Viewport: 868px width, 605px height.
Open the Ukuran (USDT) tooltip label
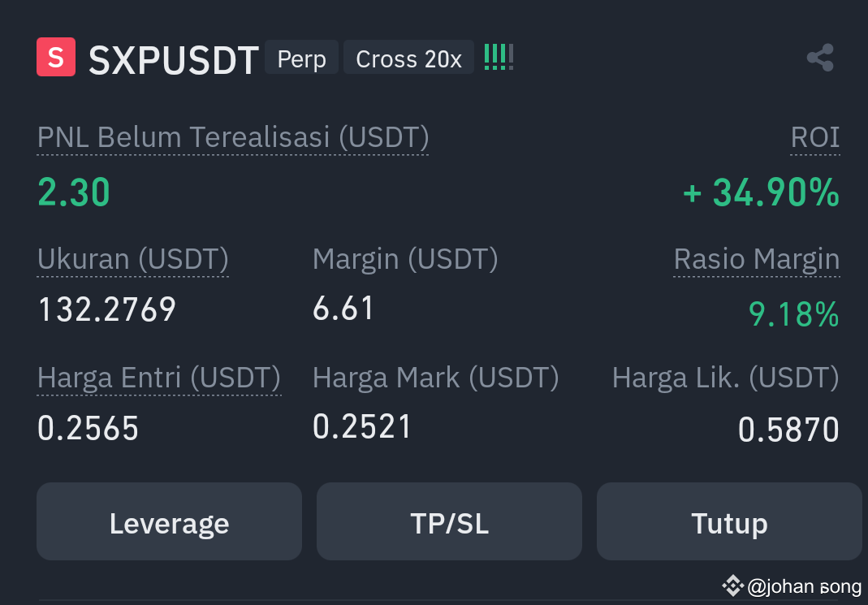tap(132, 258)
